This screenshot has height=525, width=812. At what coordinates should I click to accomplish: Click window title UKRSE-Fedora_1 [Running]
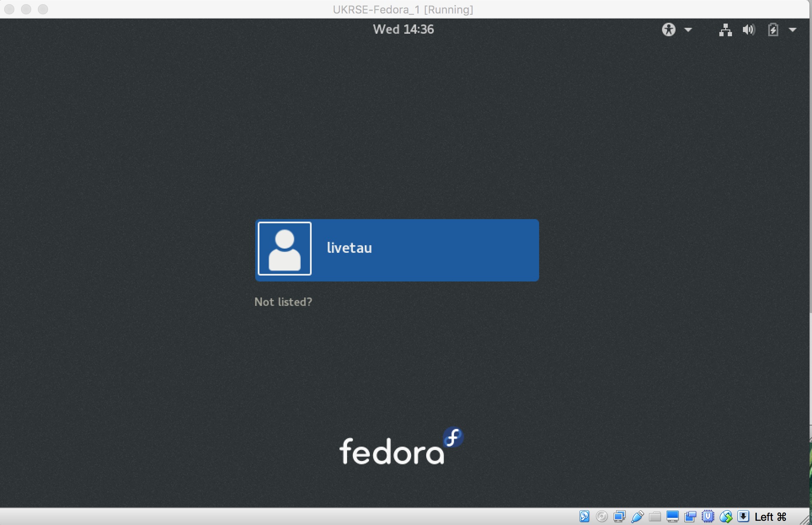coord(403,9)
